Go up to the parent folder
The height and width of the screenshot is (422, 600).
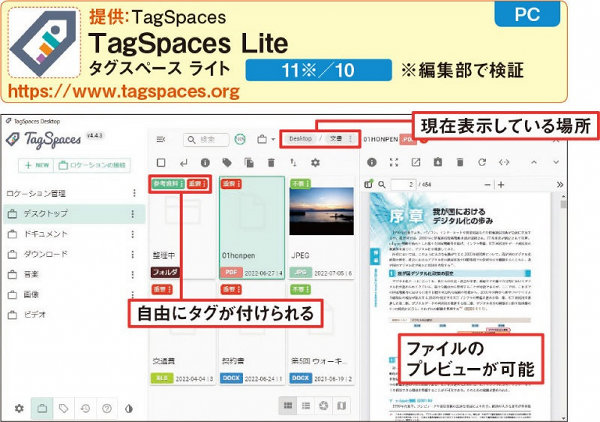click(x=183, y=162)
